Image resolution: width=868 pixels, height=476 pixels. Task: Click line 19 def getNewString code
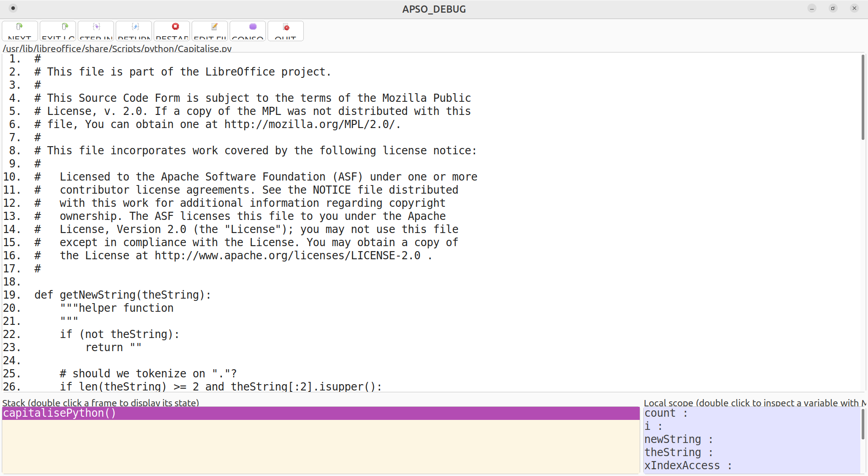[123, 295]
